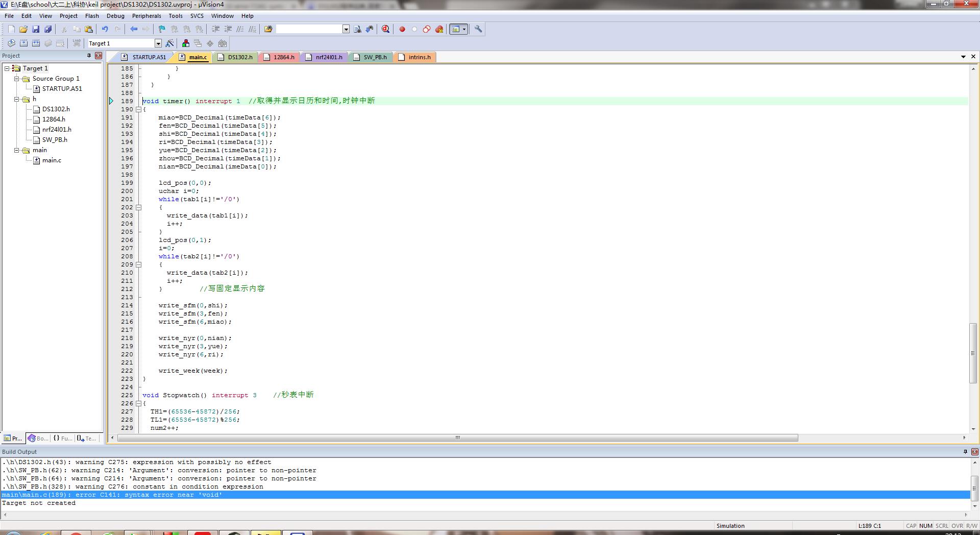
Task: Open the Debug menu
Action: [115, 16]
